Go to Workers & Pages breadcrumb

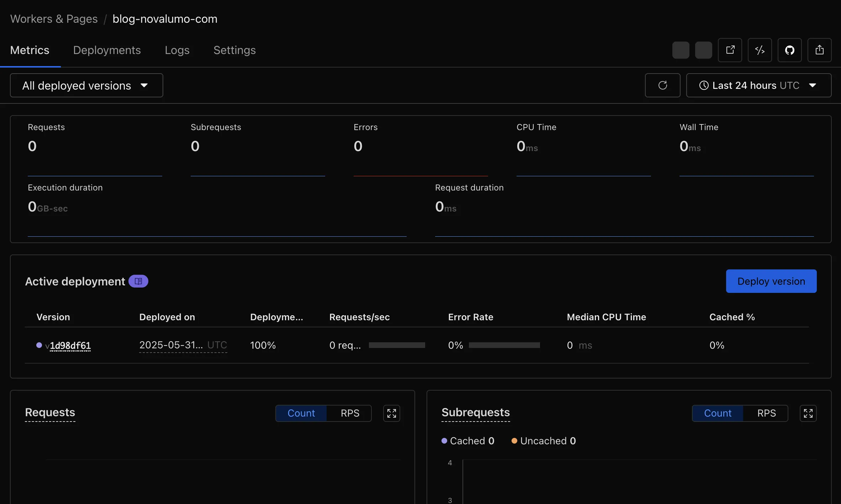pos(54,19)
